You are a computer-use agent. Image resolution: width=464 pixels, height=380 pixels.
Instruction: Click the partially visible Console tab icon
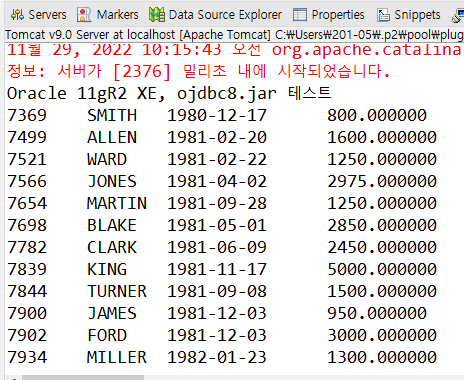[x=458, y=16]
